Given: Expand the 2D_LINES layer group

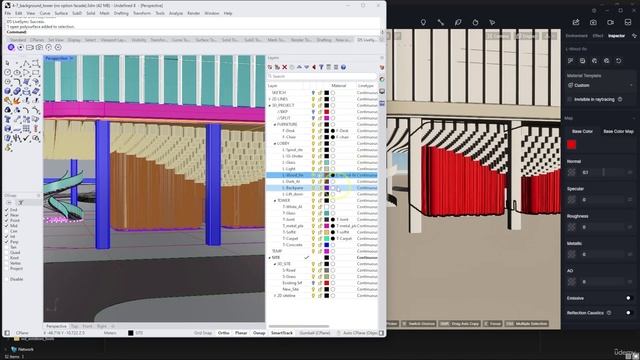Looking at the screenshot, I should coord(269,99).
